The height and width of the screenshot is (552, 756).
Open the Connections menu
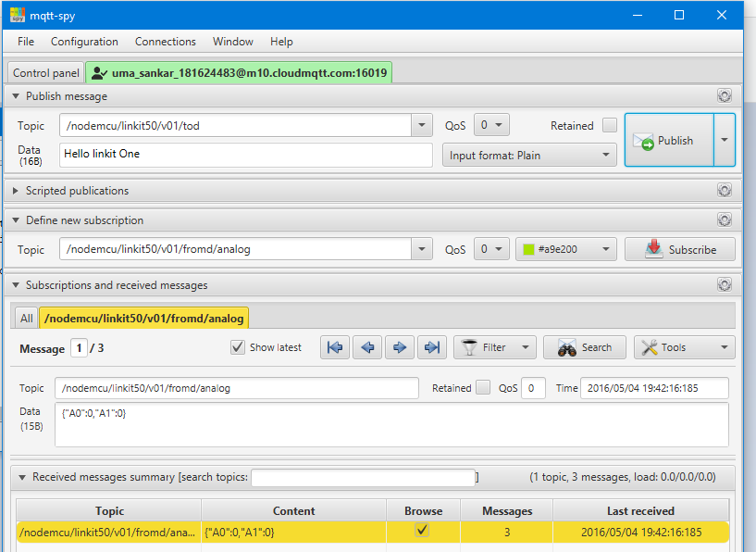[166, 42]
